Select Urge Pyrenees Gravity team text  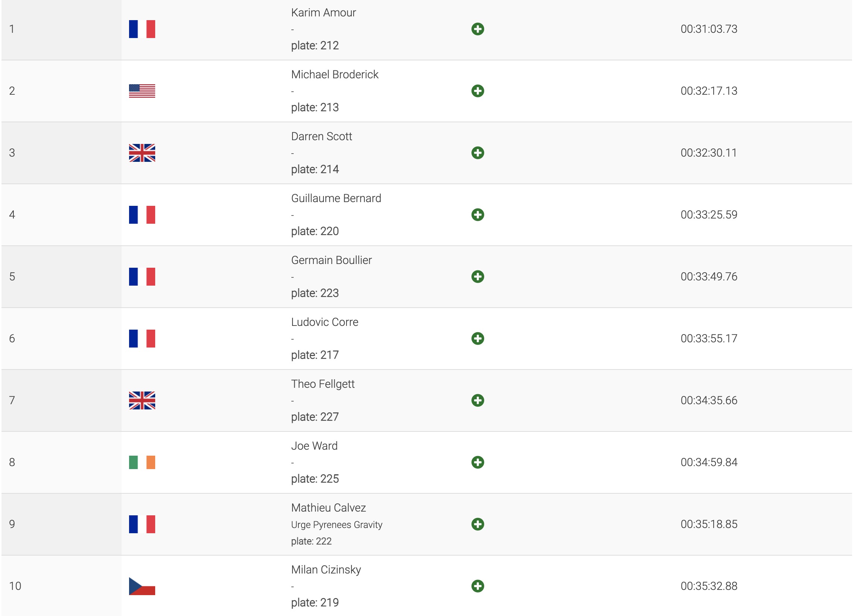coord(336,524)
